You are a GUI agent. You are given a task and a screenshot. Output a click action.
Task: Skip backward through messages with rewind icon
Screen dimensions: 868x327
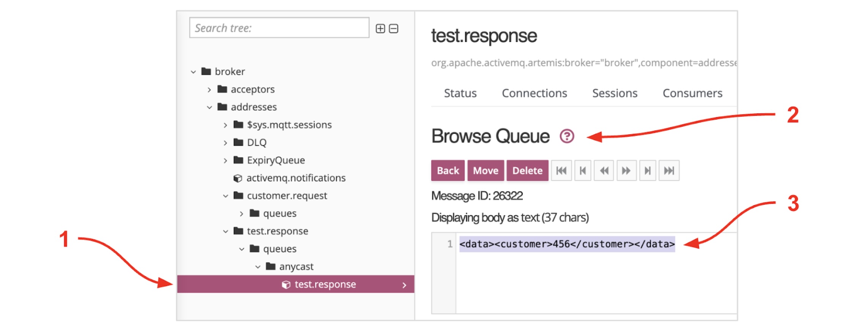604,171
